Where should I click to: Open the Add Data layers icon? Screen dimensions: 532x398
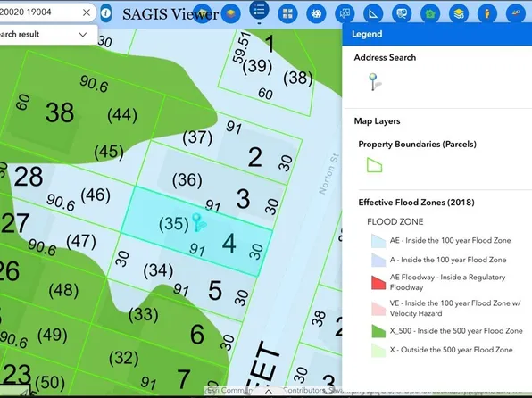(459, 13)
